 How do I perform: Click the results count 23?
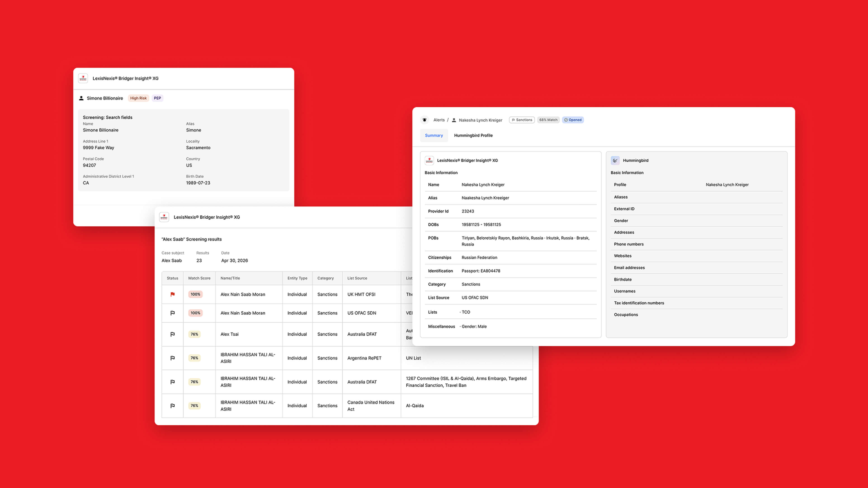tap(199, 261)
